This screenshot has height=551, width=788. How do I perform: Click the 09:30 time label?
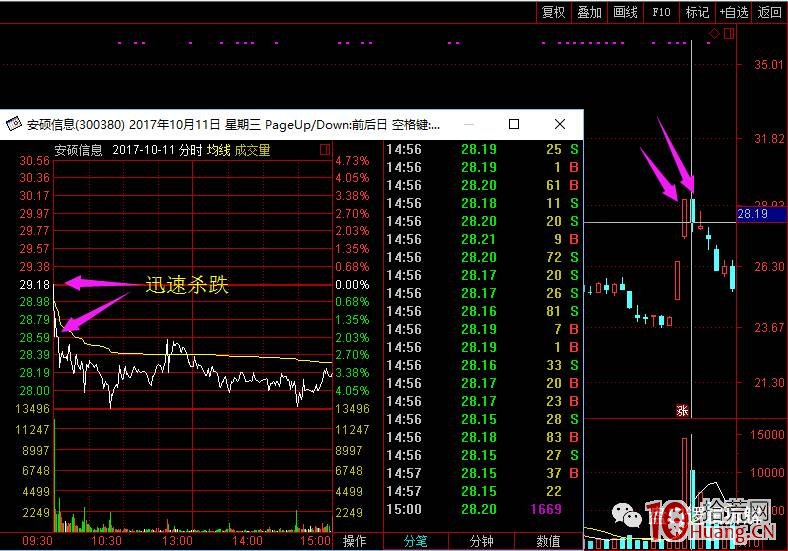click(x=37, y=541)
